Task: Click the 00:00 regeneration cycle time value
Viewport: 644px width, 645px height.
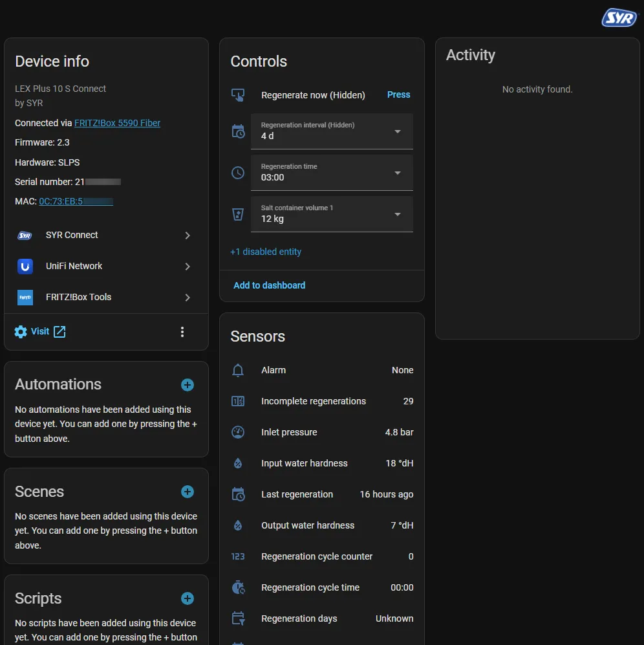Action: click(x=402, y=587)
